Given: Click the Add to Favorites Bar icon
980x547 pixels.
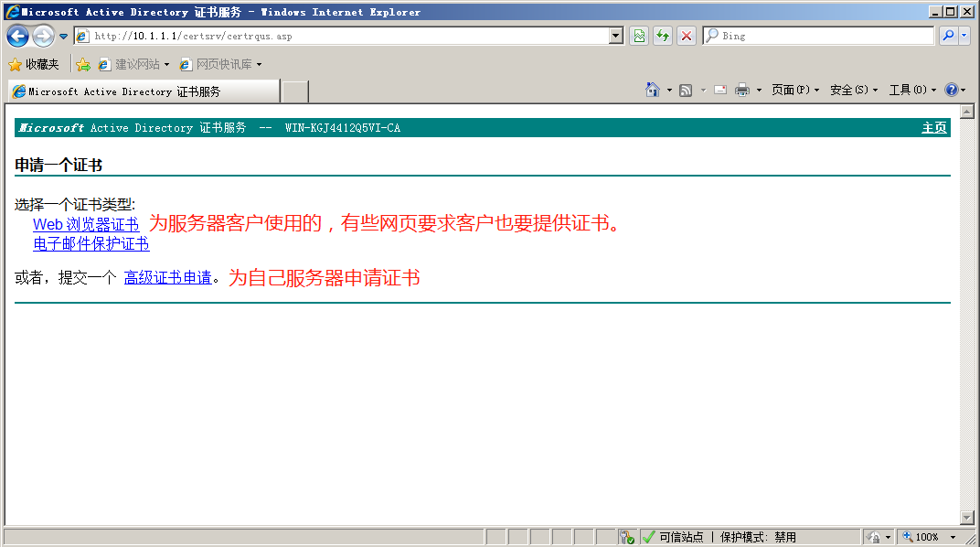Looking at the screenshot, I should pyautogui.click(x=83, y=64).
